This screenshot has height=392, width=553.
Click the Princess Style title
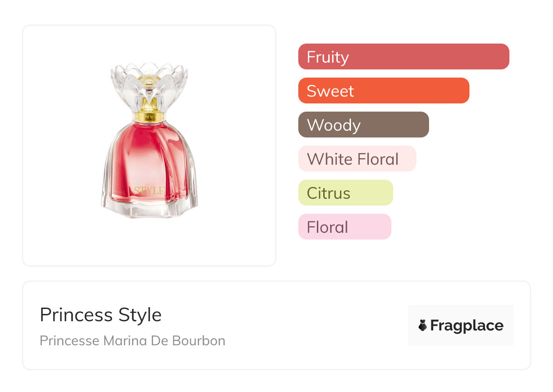(x=101, y=315)
